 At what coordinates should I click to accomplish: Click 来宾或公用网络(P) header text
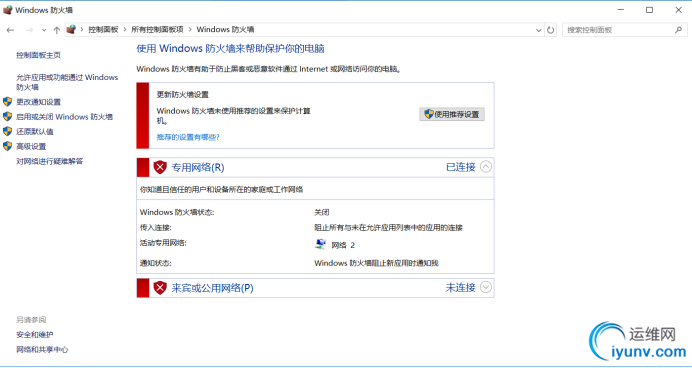(x=212, y=288)
